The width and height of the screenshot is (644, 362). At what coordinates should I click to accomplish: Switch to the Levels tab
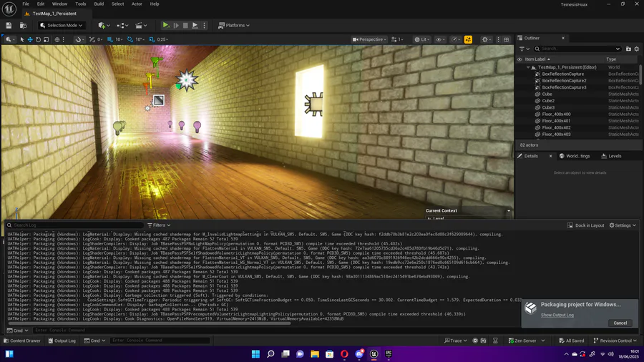[x=611, y=156]
